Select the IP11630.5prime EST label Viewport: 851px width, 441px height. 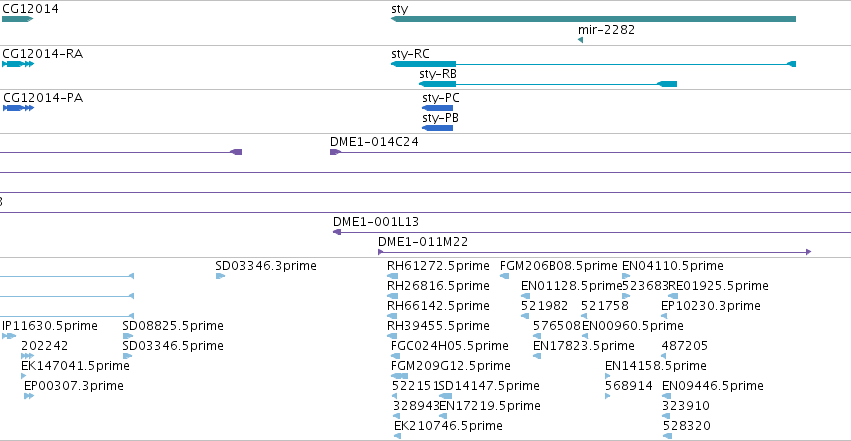click(x=50, y=326)
